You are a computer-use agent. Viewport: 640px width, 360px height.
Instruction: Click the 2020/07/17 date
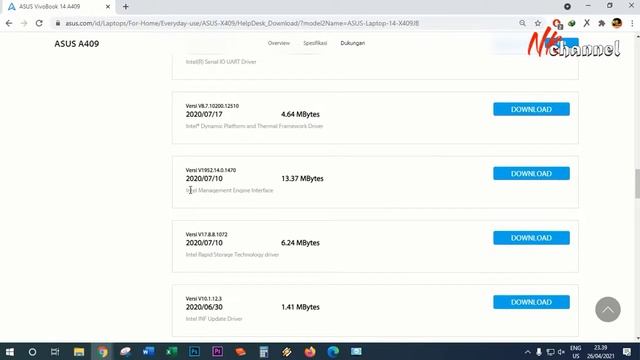204,115
